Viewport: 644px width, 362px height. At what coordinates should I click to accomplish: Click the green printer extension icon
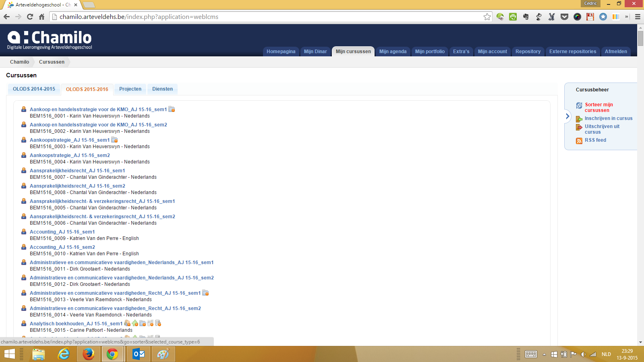(x=513, y=17)
